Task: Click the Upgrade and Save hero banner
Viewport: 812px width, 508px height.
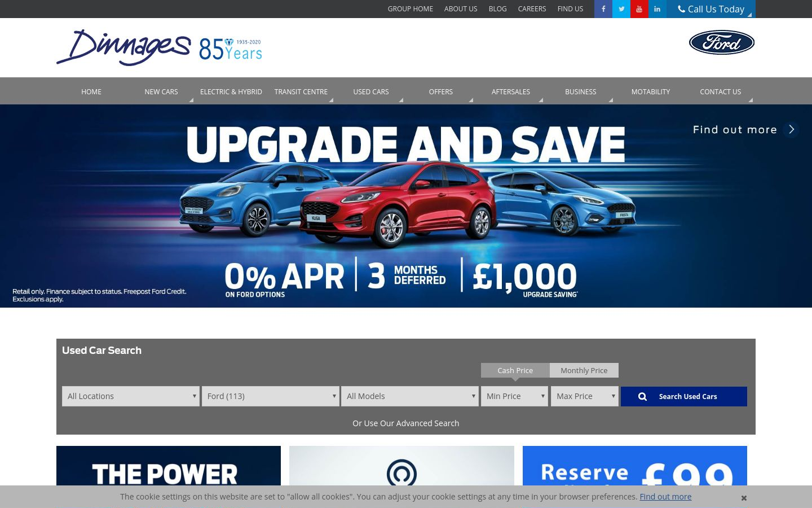Action: pos(406,206)
